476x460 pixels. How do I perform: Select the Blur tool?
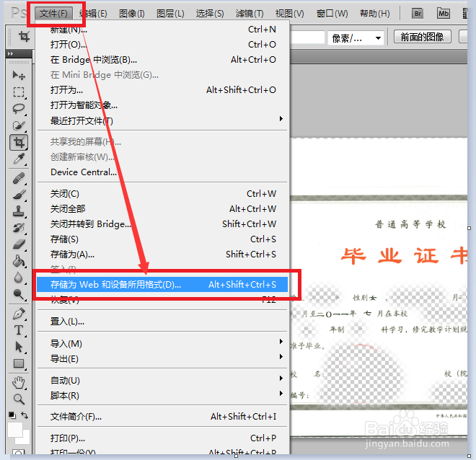click(x=19, y=278)
